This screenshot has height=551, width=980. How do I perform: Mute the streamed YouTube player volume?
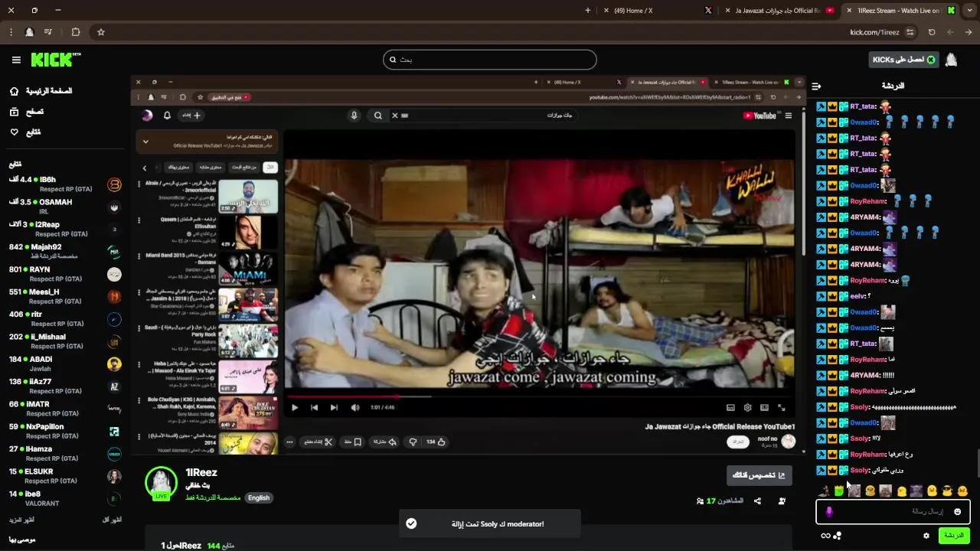[354, 408]
